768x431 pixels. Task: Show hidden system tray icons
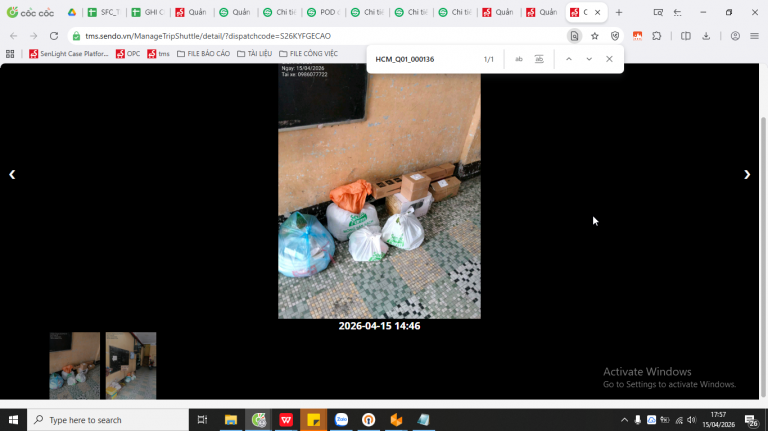(624, 420)
